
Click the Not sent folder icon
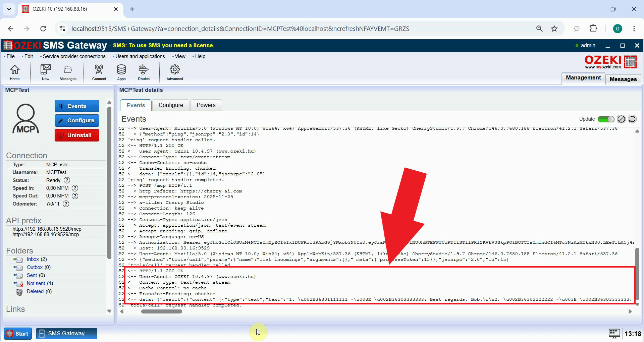point(18,284)
